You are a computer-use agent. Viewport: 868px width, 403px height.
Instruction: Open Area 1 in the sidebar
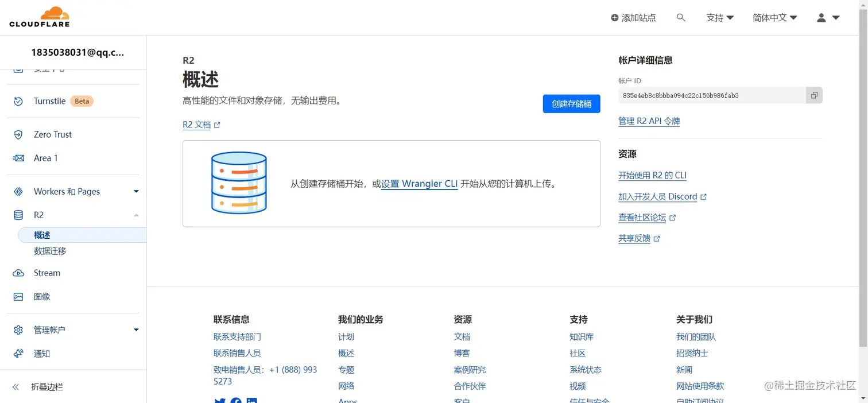click(46, 158)
